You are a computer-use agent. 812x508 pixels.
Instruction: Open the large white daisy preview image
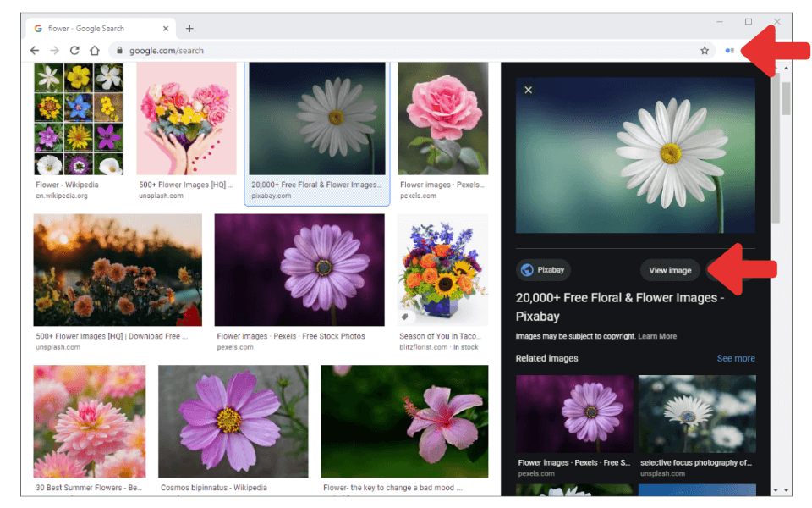click(x=635, y=155)
